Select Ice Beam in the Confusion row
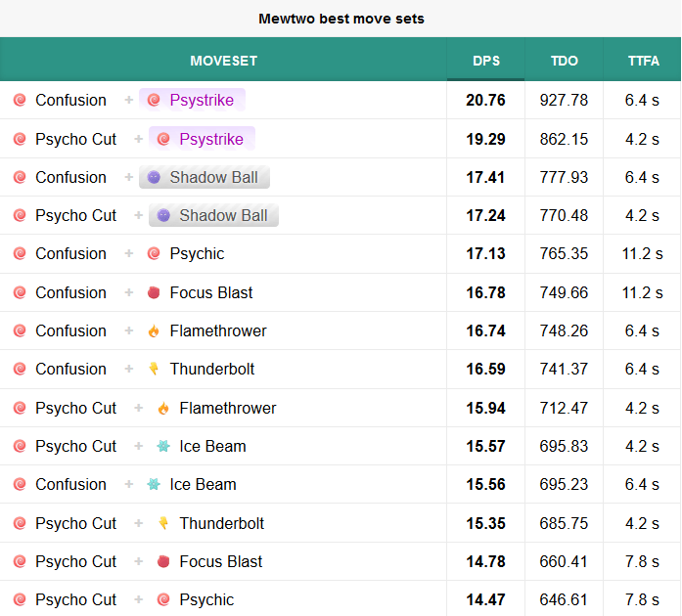 pos(203,484)
